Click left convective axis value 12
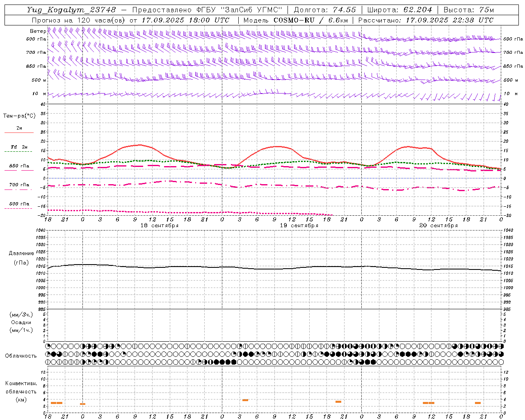Viewport: 525px width, 420px height. click(x=44, y=372)
